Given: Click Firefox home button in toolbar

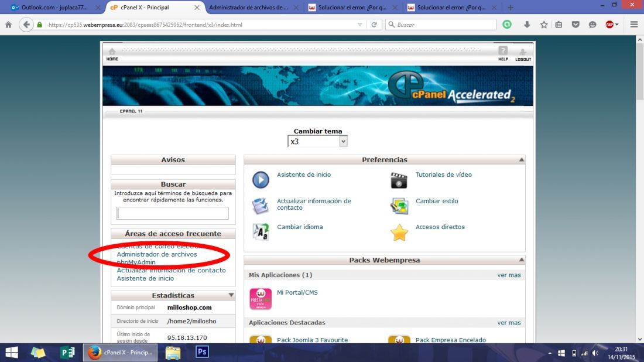Looking at the screenshot, I should (8, 25).
